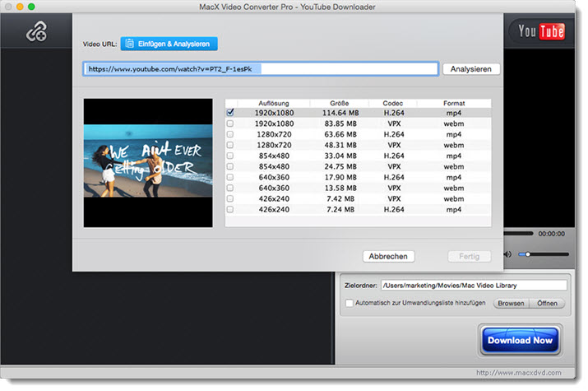Image resolution: width=588 pixels, height=391 pixels.
Task: Select the 24.75 MB size cell
Action: (340, 166)
